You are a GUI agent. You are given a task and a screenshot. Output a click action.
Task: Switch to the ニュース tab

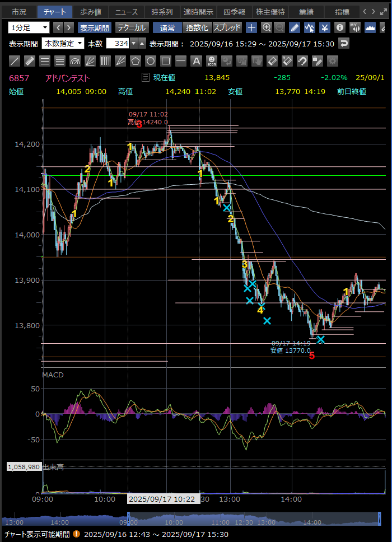click(x=127, y=12)
